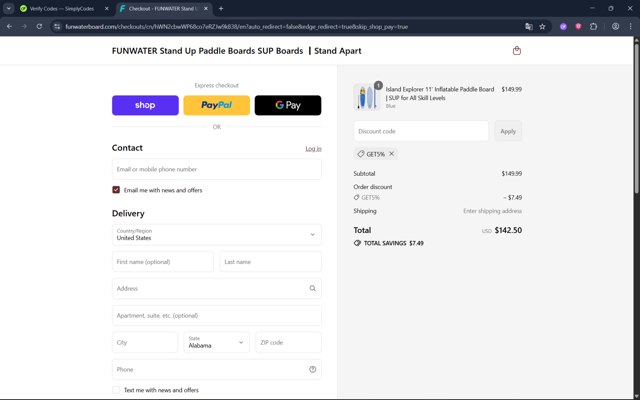The image size is (640, 400).
Task: Click the Order discount GET5% label
Action: [367, 198]
